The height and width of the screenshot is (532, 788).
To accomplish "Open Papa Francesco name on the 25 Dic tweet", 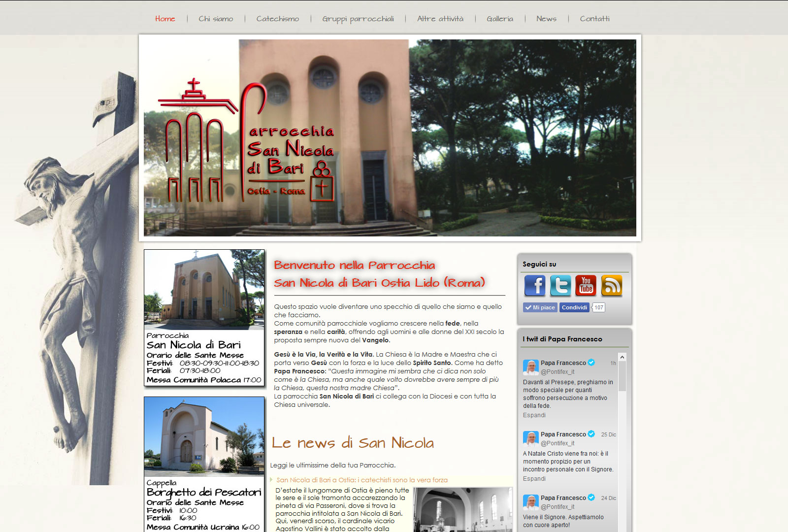I will (563, 434).
